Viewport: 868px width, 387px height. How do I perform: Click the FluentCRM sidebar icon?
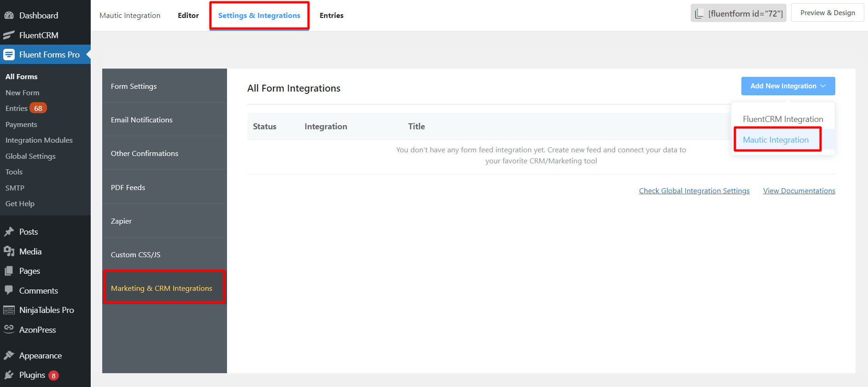[x=9, y=35]
